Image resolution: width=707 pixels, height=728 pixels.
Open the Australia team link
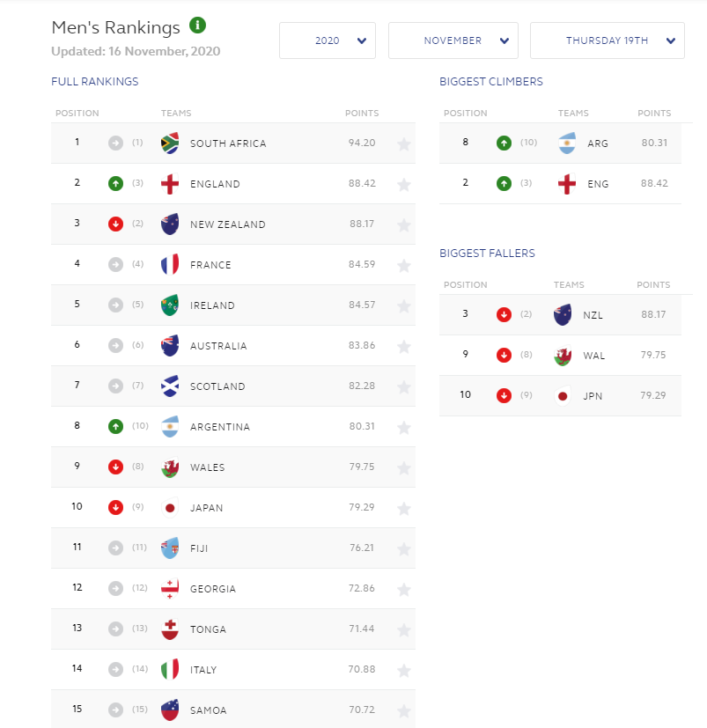click(x=218, y=346)
